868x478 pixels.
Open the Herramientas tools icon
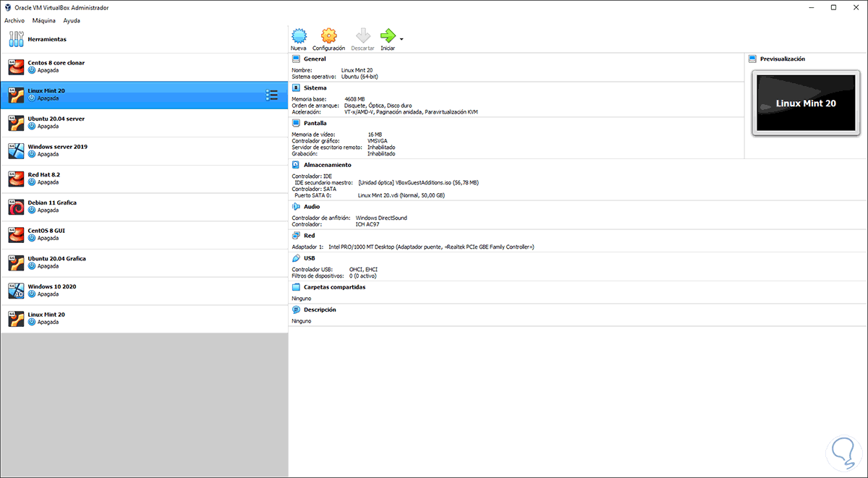click(16, 39)
